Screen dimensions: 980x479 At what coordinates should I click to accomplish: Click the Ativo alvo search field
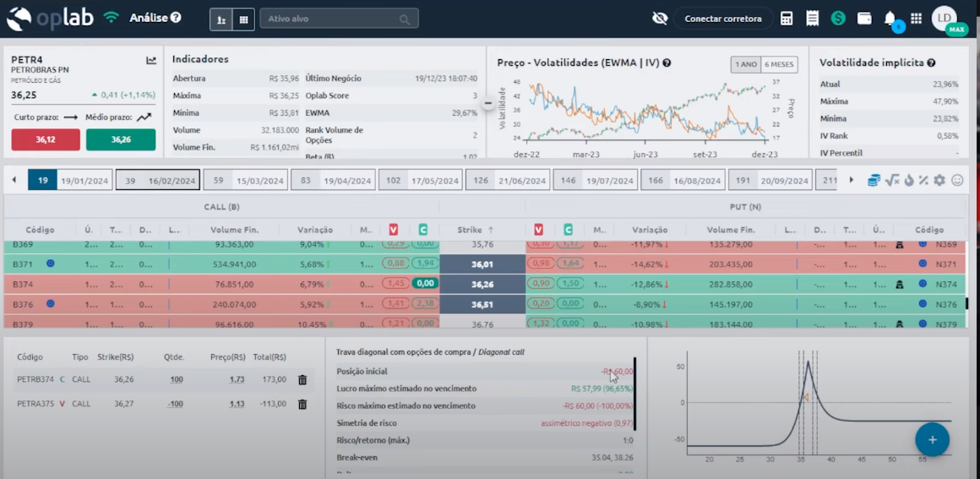[338, 19]
